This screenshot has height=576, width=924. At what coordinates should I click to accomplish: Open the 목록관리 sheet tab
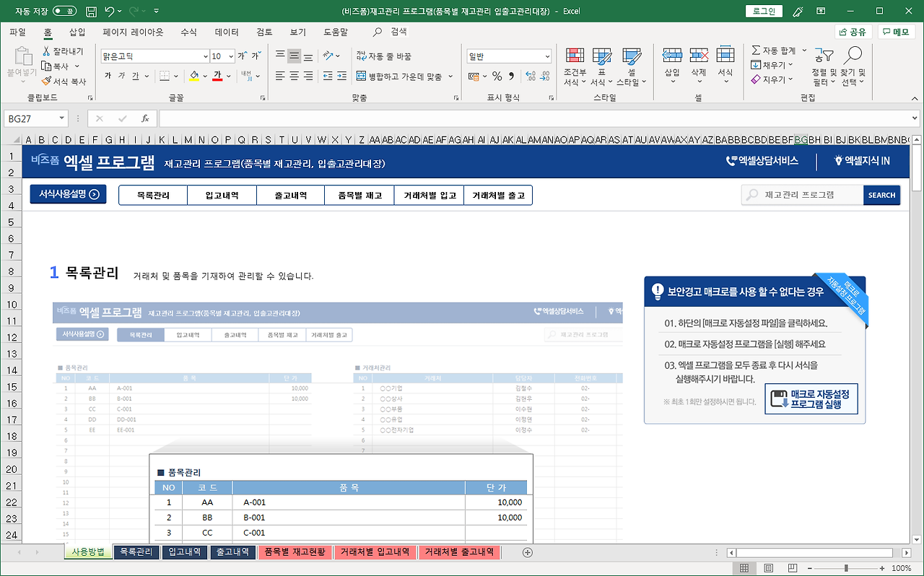pos(137,552)
